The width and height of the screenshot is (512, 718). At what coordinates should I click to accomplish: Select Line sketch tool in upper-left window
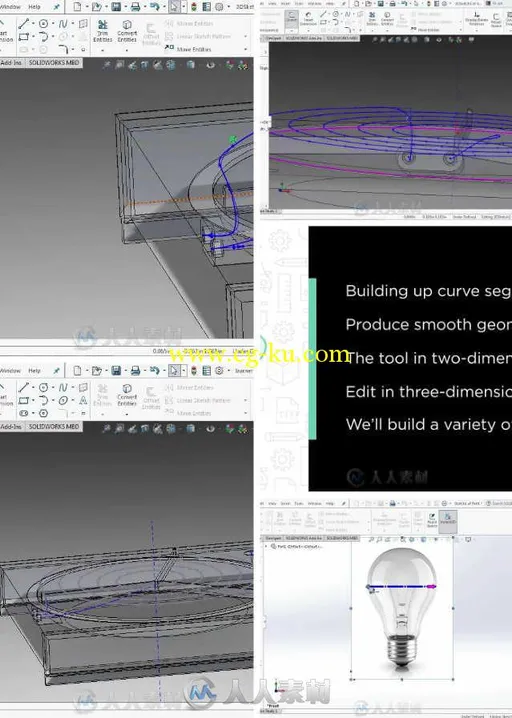[24, 24]
